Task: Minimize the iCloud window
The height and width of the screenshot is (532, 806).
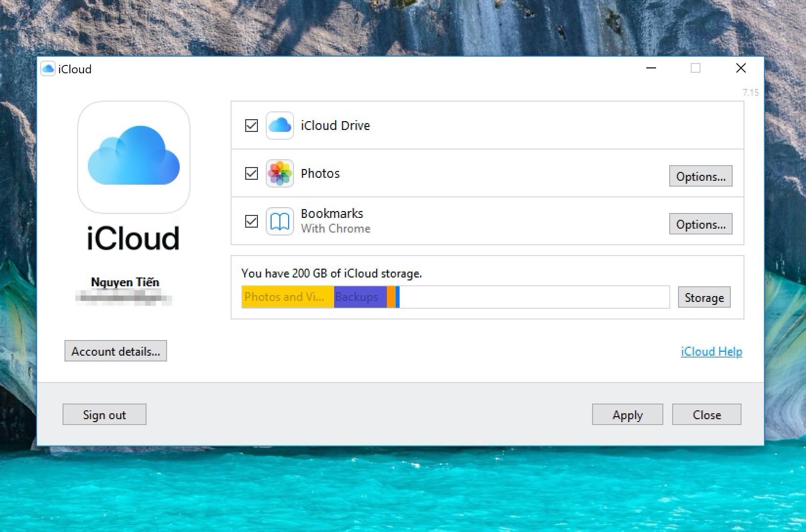Action: [651, 68]
